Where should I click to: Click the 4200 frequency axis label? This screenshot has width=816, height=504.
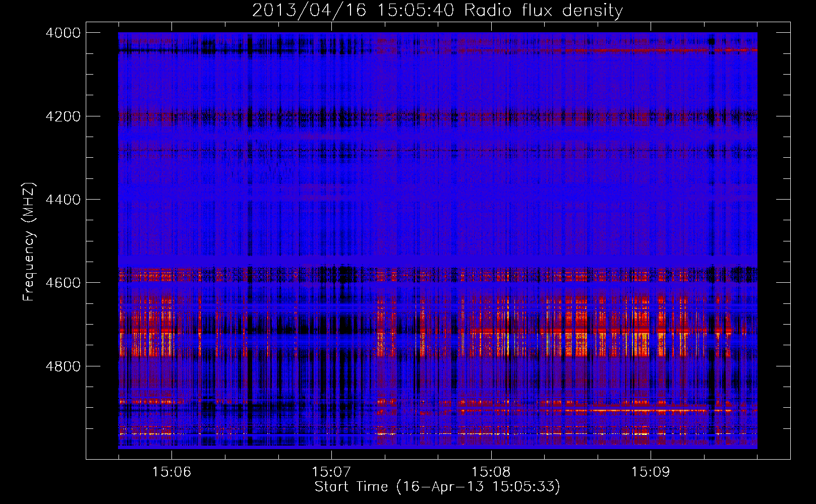pyautogui.click(x=63, y=116)
